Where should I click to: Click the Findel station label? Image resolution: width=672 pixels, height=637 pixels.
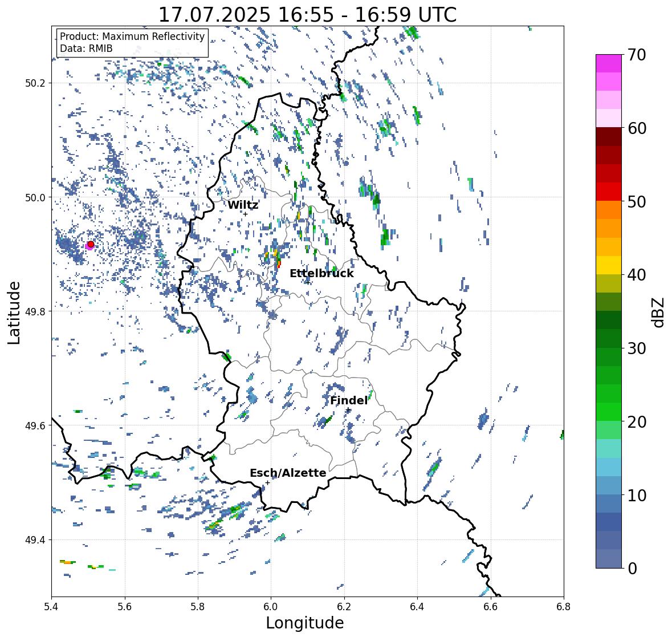pos(349,400)
